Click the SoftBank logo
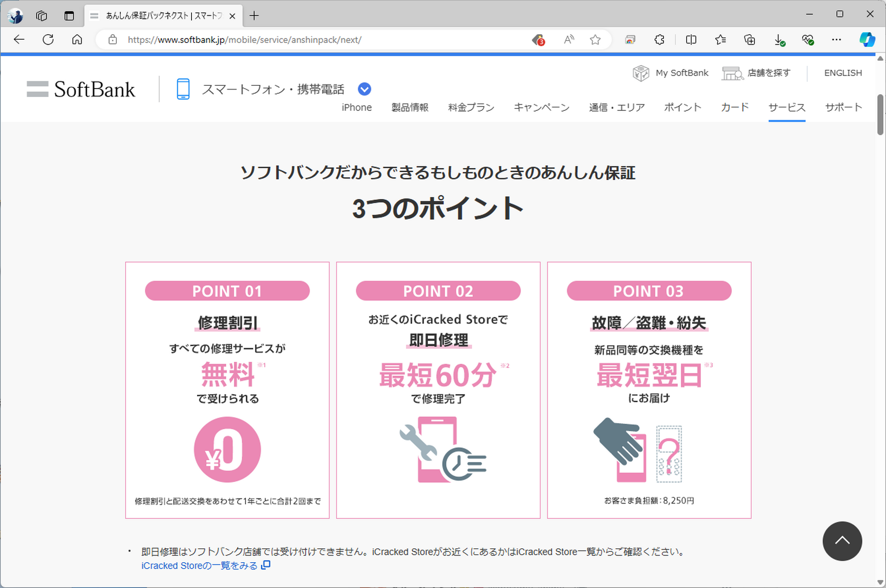Viewport: 886px width, 588px height. point(81,89)
